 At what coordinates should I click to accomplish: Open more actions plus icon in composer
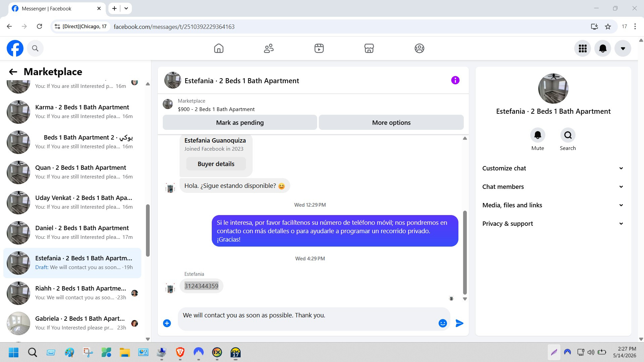(x=167, y=323)
